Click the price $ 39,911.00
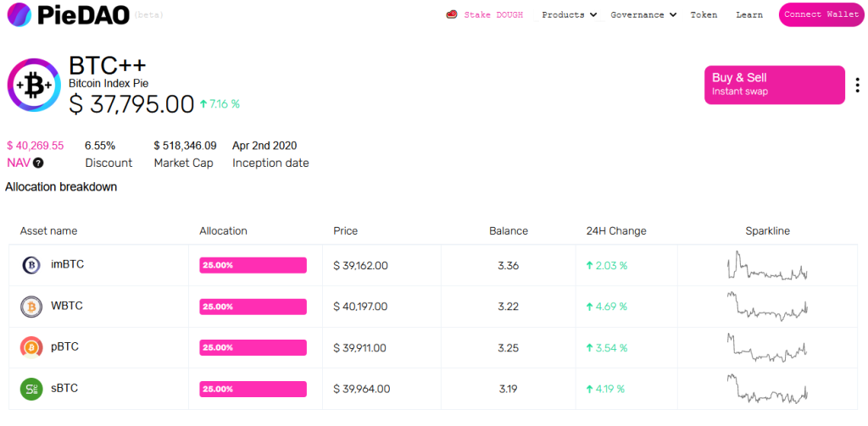Image resolution: width=868 pixels, height=426 pixels. point(359,348)
